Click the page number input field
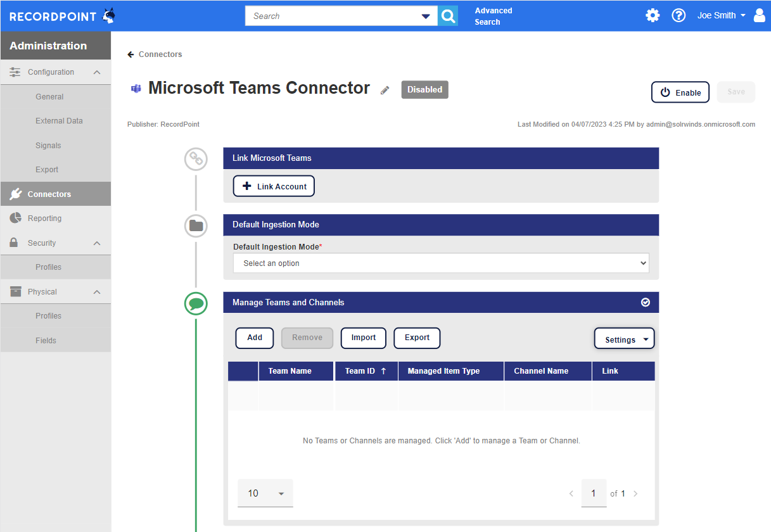The image size is (771, 532). (x=594, y=493)
